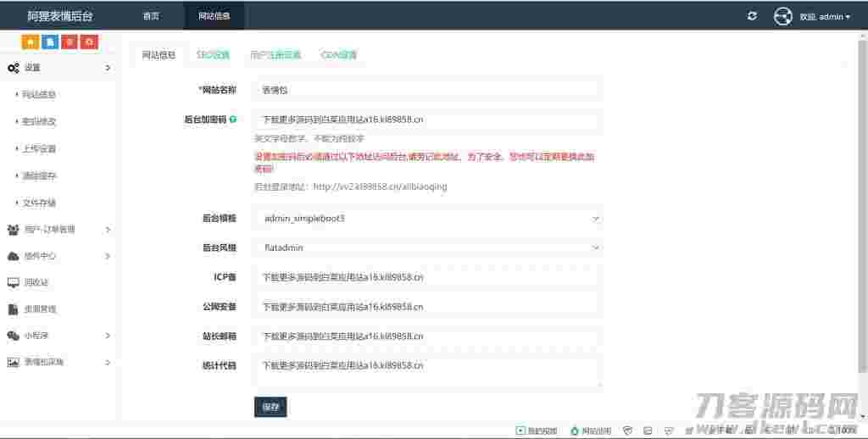The image size is (868, 439).
Task: Switch to the CDN设置 tab
Action: coord(338,55)
